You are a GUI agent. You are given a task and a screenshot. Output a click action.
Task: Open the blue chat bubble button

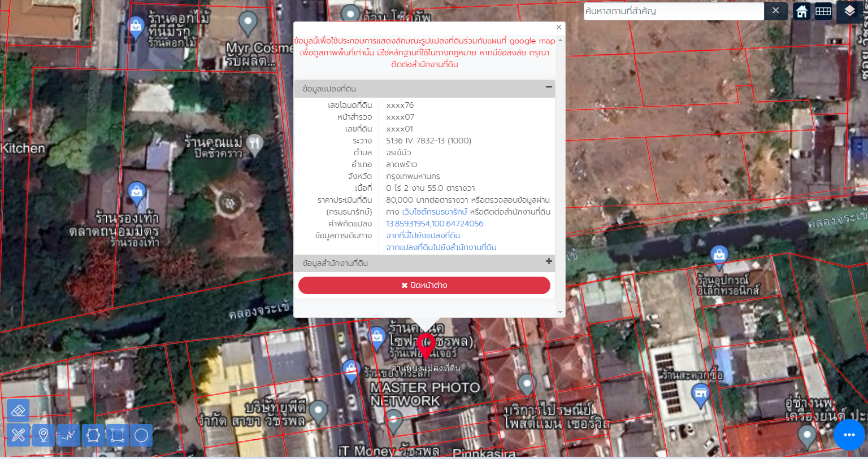tap(849, 435)
